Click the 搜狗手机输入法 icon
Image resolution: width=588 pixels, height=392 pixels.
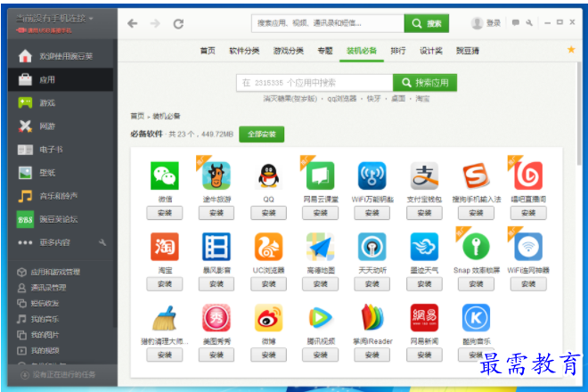(x=476, y=176)
